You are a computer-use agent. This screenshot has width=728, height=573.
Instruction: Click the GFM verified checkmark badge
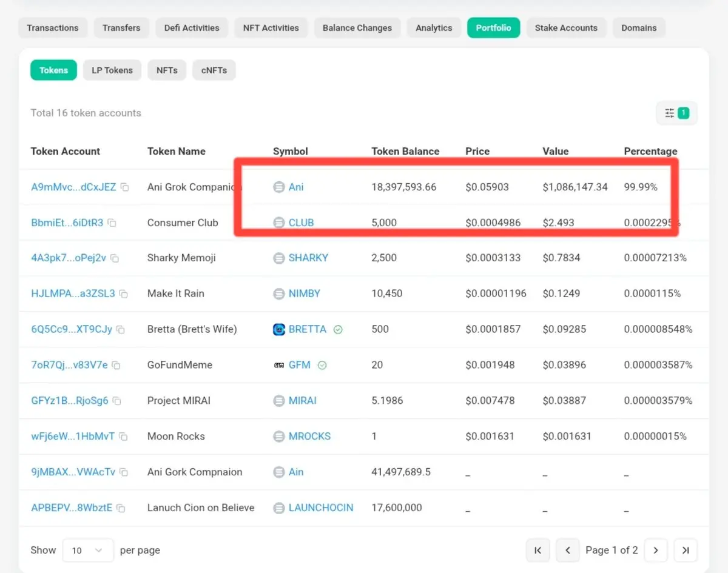[322, 365]
